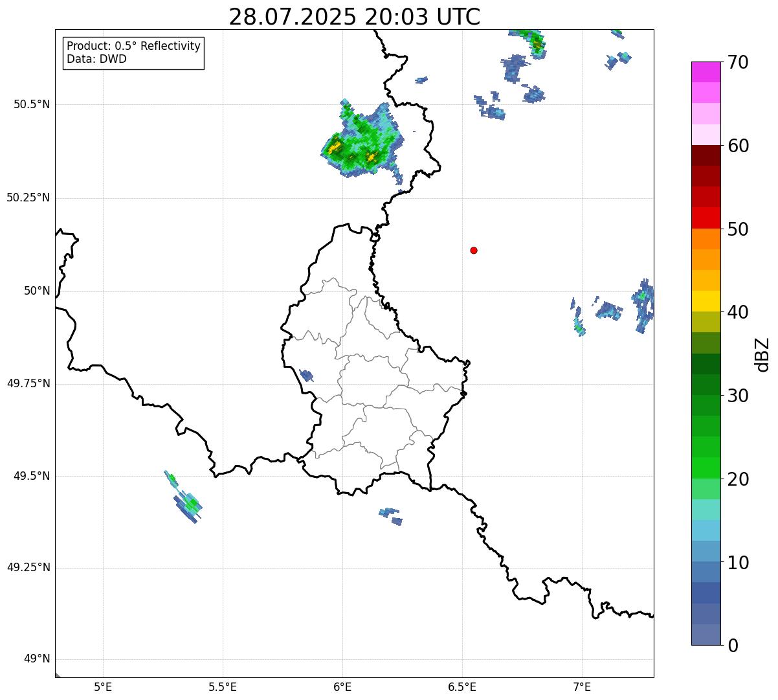The width and height of the screenshot is (778, 700).
Task: Click the red station marker dot
Action: coord(474,250)
